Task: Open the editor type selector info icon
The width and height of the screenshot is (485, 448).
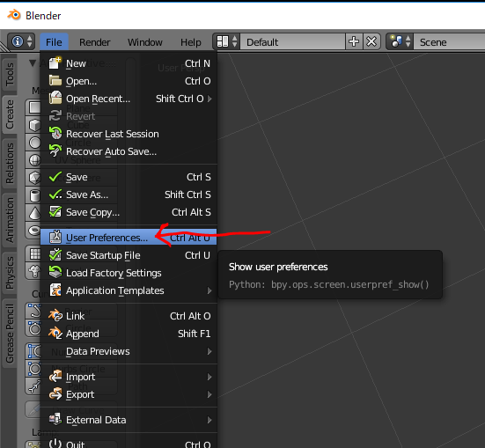Action: (18, 41)
